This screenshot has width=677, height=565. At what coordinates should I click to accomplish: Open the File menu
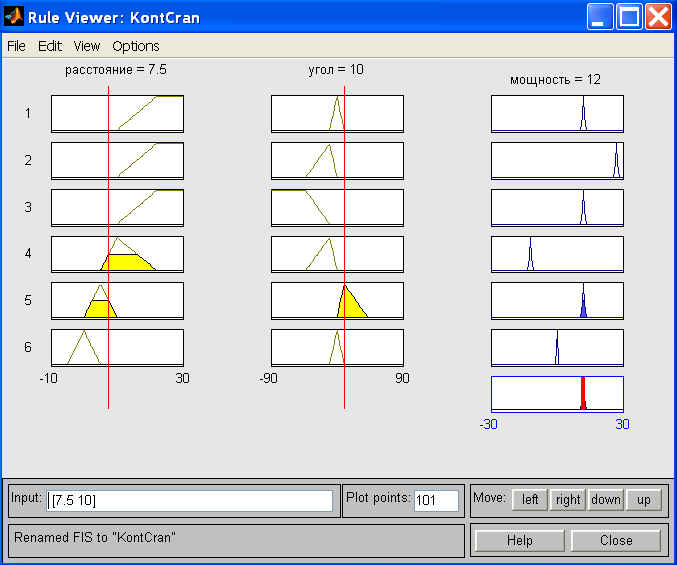(x=16, y=46)
